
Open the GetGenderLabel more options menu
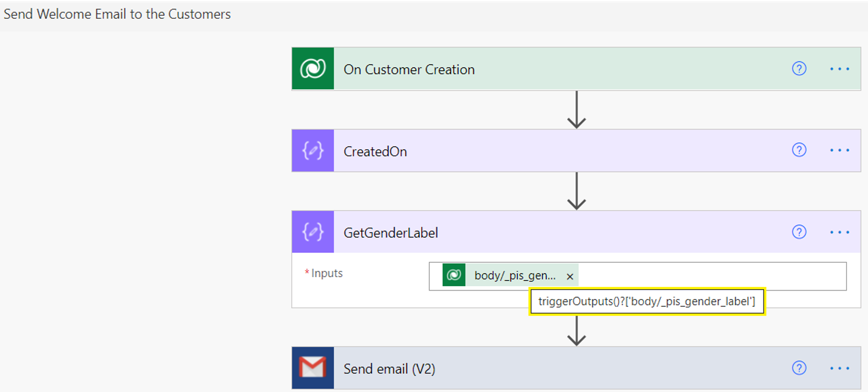pyautogui.click(x=839, y=232)
